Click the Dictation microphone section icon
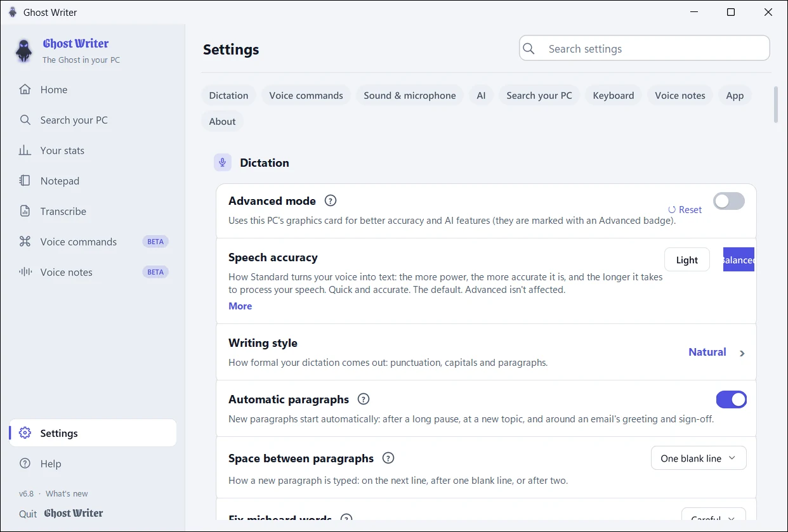This screenshot has width=788, height=532. (222, 163)
